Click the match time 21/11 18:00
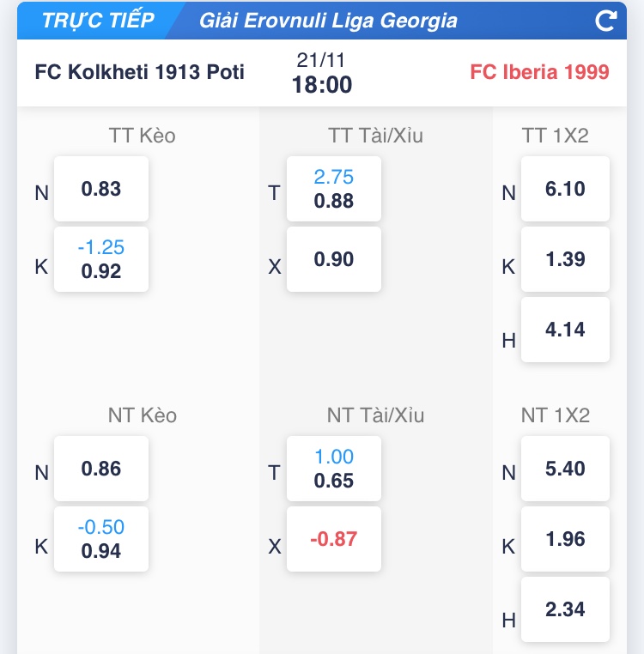The height and width of the screenshot is (654, 644). tap(322, 74)
